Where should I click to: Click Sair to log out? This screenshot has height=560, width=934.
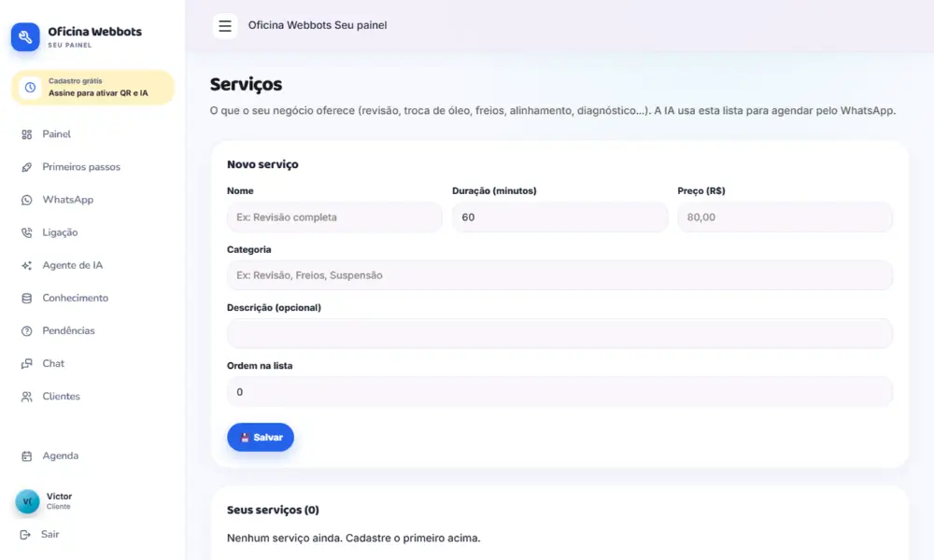[x=50, y=535]
